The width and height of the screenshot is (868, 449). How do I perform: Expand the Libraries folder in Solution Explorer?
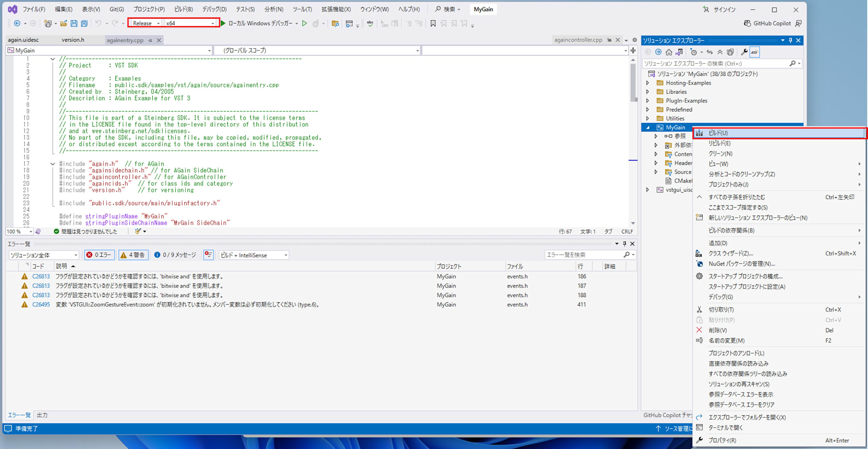pos(648,92)
